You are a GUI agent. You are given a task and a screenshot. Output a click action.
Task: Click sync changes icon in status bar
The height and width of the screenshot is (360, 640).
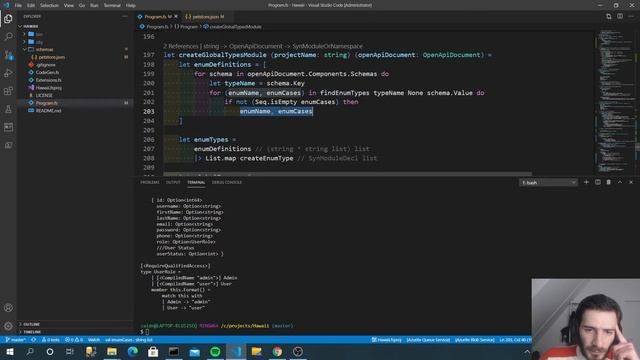(x=33, y=340)
